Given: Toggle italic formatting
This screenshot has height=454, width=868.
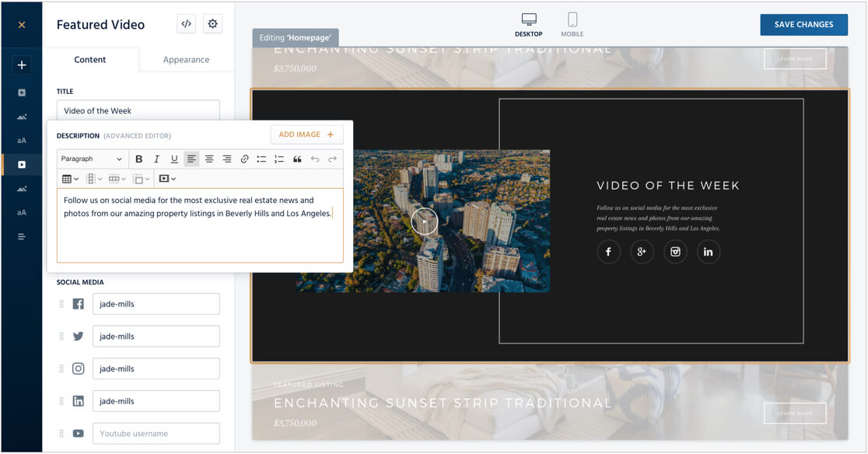Looking at the screenshot, I should tap(156, 159).
